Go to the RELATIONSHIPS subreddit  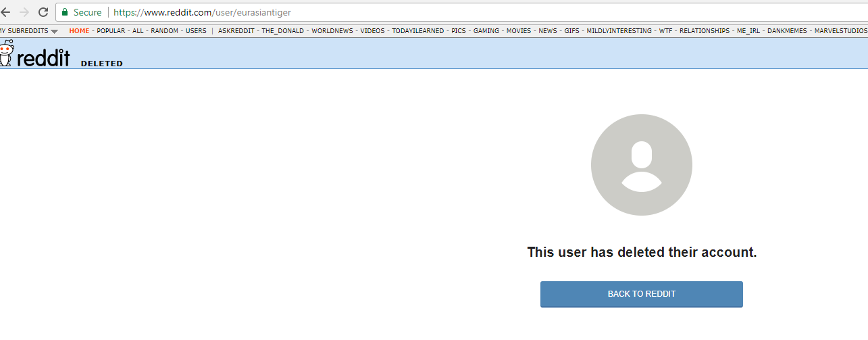705,31
